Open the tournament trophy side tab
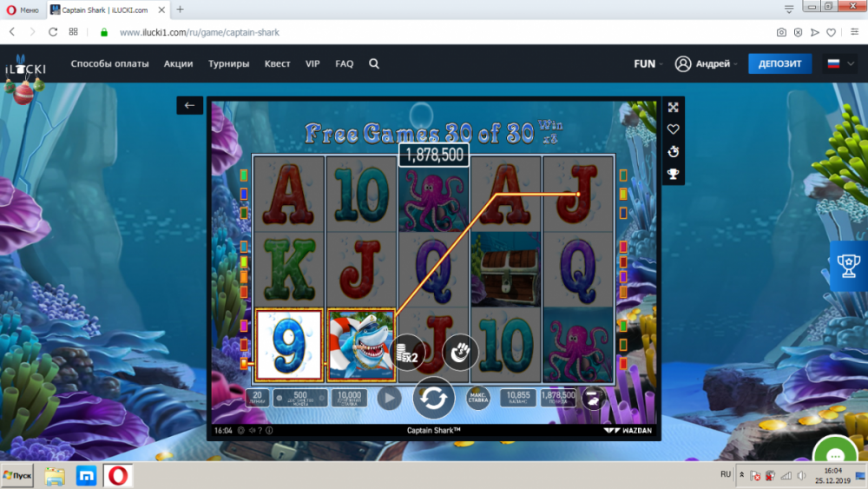 coord(849,267)
